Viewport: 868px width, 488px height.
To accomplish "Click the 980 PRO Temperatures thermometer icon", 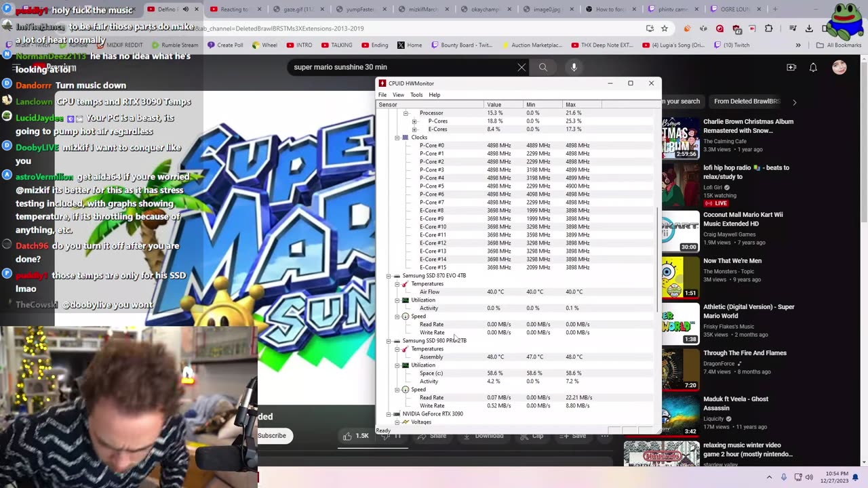I will 406,349.
